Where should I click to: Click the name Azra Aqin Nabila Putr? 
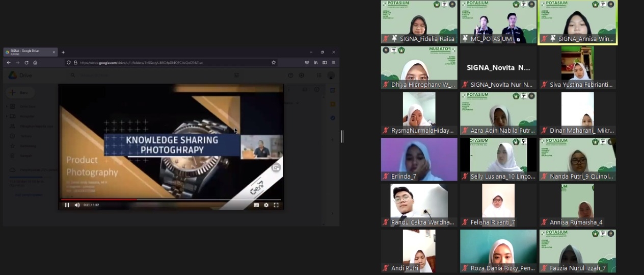(x=502, y=131)
